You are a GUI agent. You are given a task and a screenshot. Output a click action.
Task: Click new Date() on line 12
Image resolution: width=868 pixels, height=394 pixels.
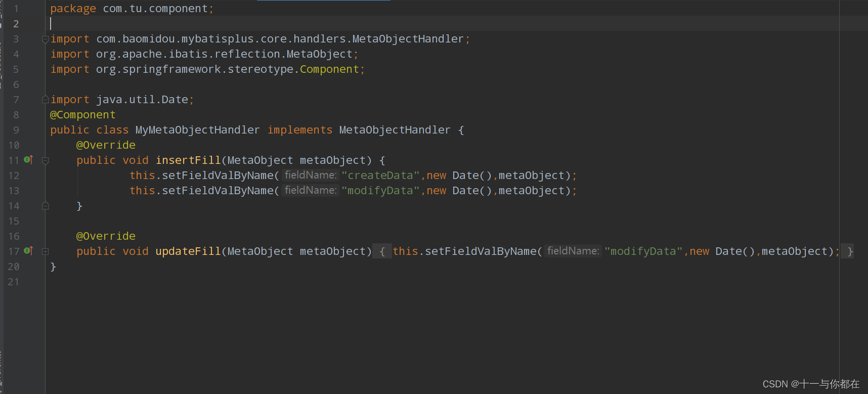[459, 176]
